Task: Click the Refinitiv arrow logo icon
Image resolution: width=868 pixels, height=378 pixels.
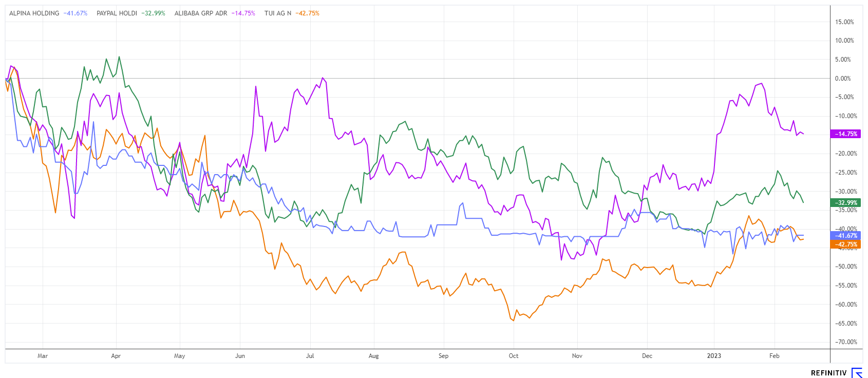Action: tap(857, 373)
